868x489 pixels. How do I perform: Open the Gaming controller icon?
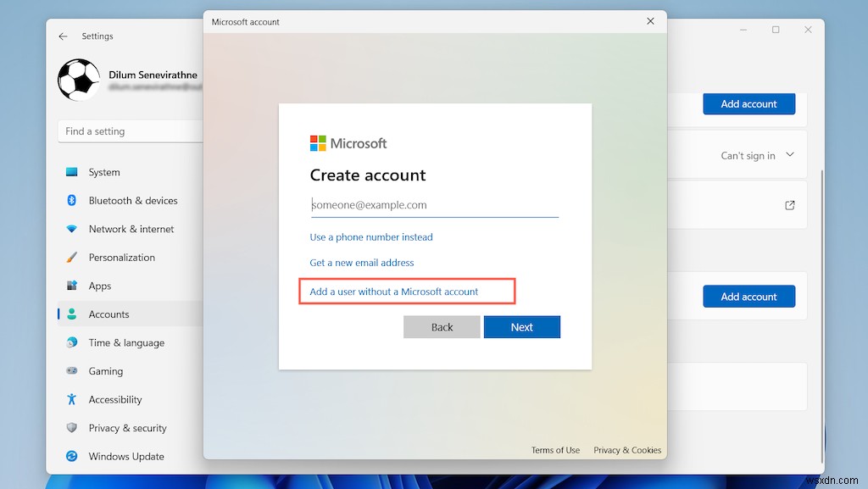coord(72,371)
